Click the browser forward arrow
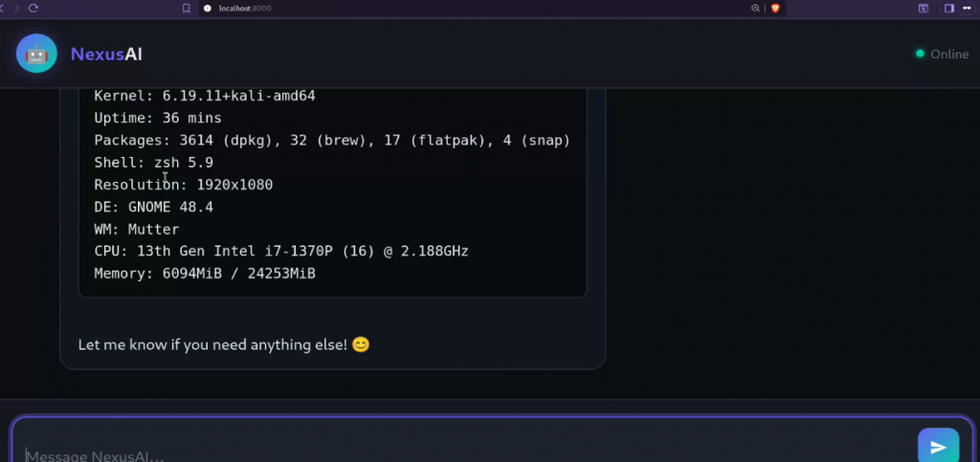Image resolution: width=980 pixels, height=462 pixels. point(16,8)
